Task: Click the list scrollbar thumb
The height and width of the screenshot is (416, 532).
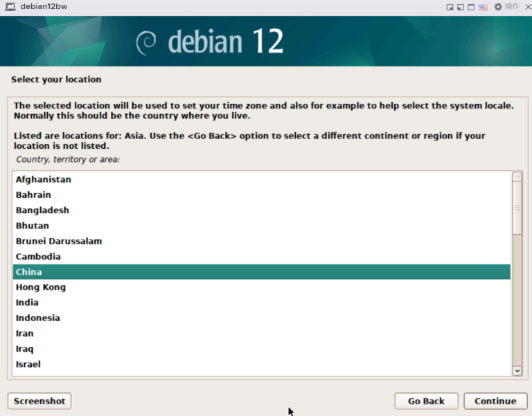Action: (x=517, y=208)
